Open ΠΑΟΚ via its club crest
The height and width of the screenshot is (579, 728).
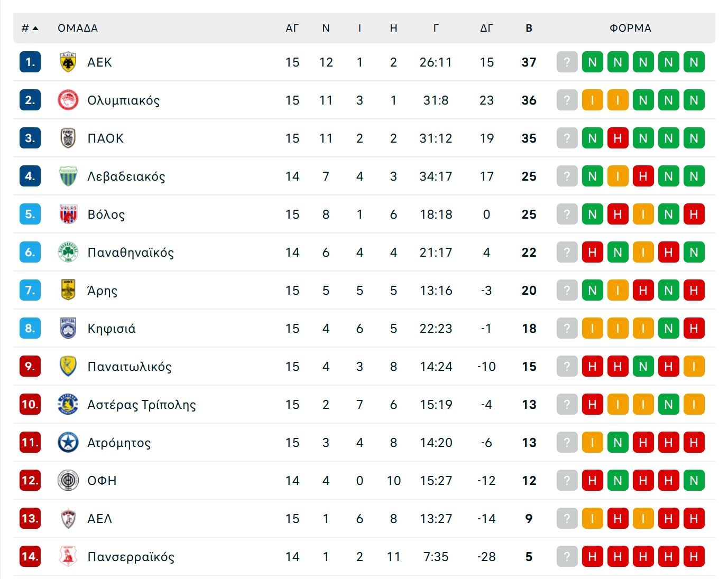pos(68,138)
